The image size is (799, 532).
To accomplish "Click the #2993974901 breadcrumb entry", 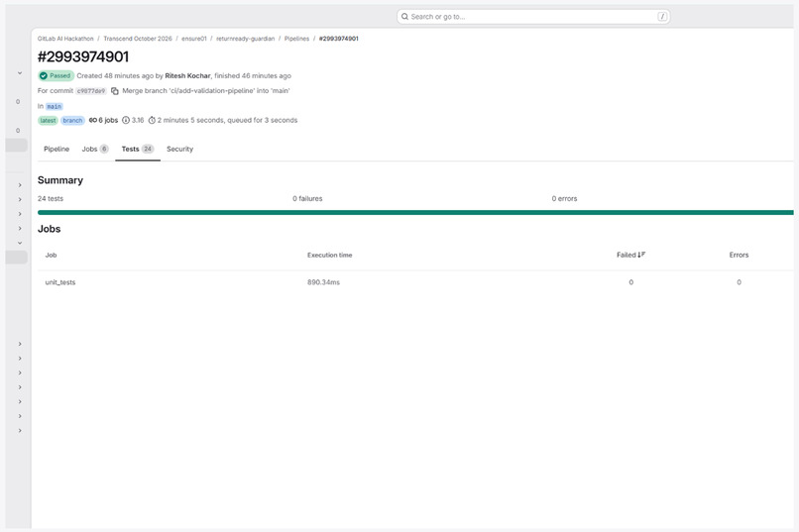I will [338, 39].
